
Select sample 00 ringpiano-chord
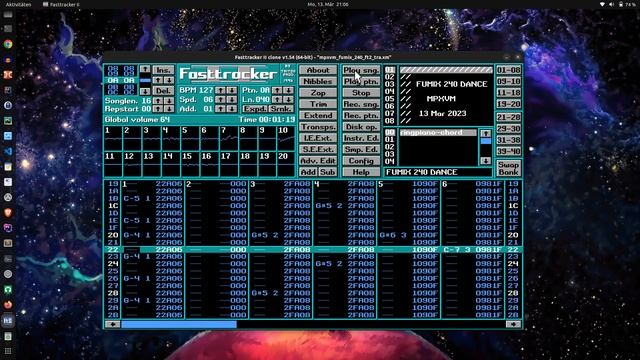click(438, 133)
